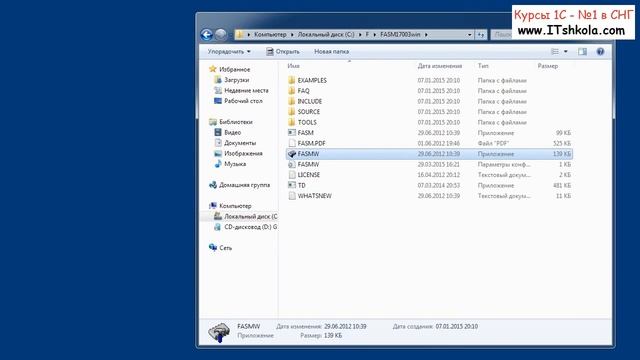
Task: Open Explorer help via question mark icon
Action: 600,51
